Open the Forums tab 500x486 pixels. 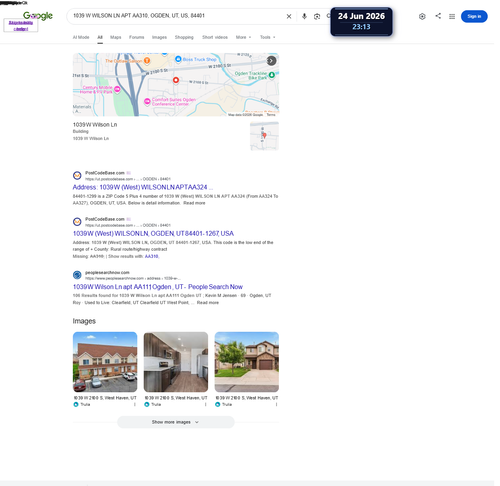(x=137, y=37)
